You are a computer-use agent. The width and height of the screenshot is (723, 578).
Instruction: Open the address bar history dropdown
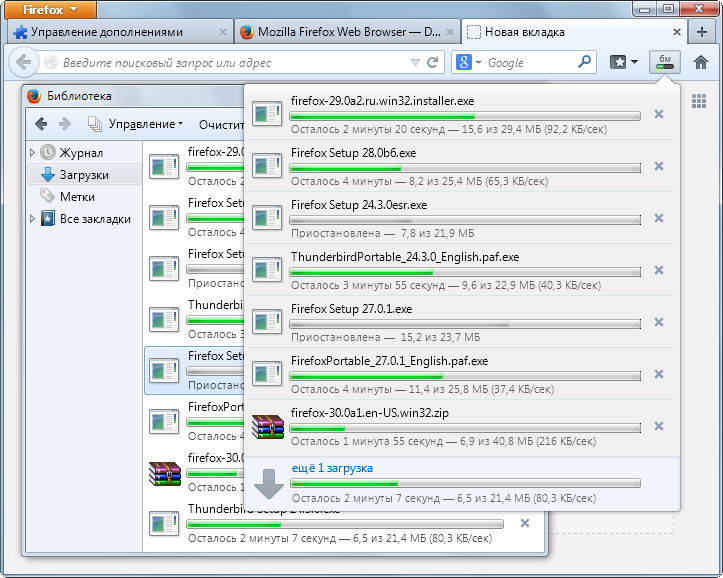coord(415,62)
